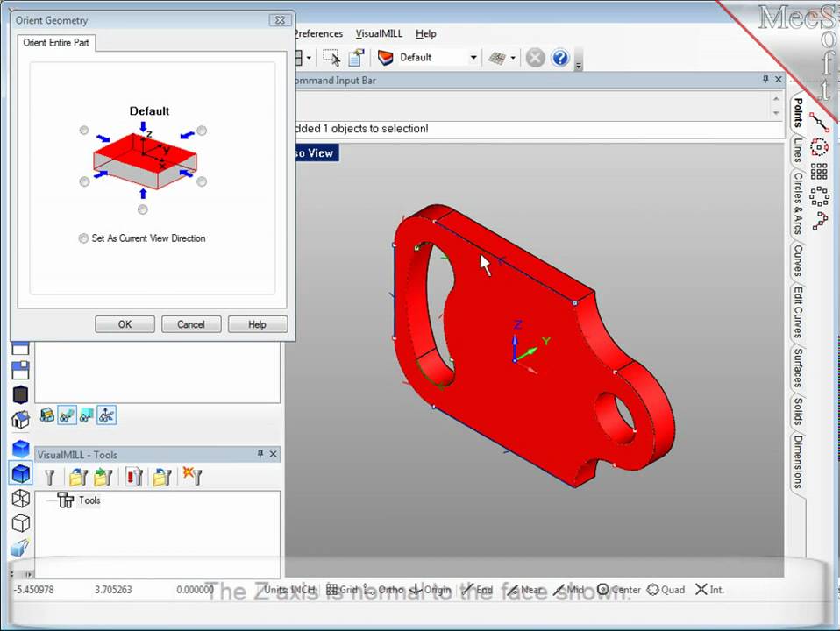Click the layer icon beside Default
This screenshot has width=840, height=631.
385,57
